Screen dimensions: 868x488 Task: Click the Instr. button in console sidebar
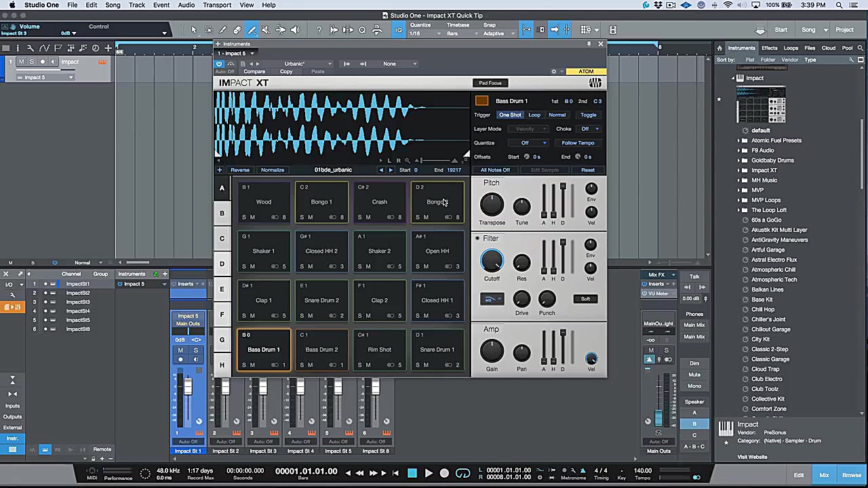pyautogui.click(x=12, y=439)
